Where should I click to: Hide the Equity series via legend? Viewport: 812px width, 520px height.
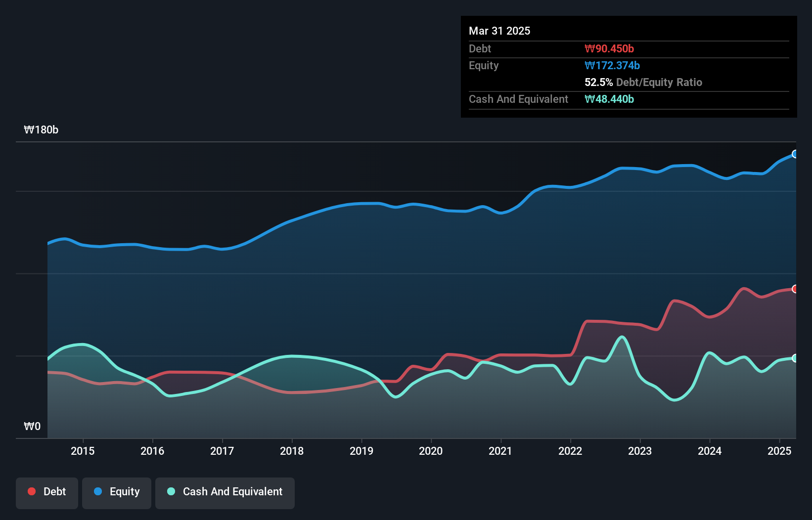[117, 492]
